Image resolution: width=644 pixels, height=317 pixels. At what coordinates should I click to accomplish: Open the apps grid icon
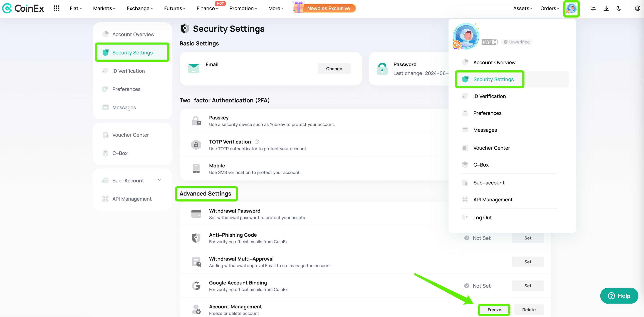coord(56,8)
